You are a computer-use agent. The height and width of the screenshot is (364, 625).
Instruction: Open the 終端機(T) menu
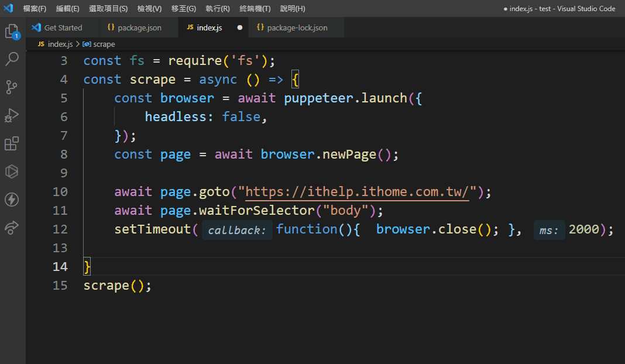click(255, 9)
